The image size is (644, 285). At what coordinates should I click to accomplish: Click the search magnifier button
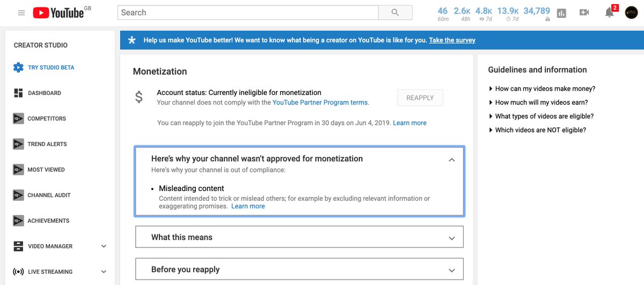tap(395, 12)
